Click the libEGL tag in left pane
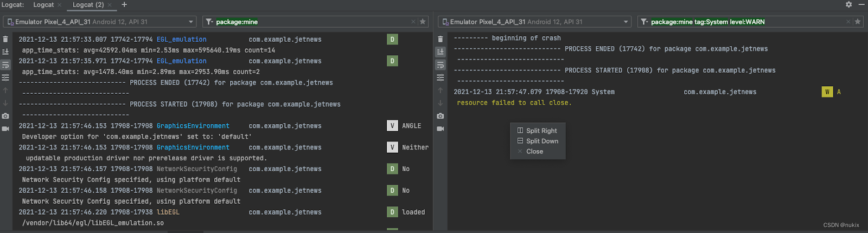The width and height of the screenshot is (868, 233). point(168,212)
